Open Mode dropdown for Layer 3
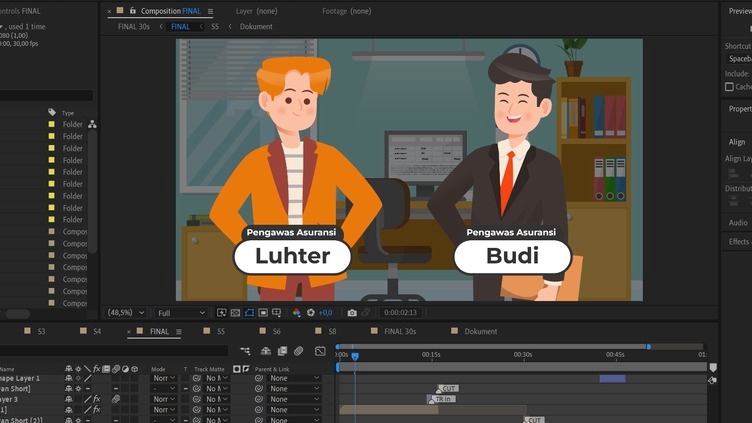The image size is (752, 423). (x=164, y=399)
